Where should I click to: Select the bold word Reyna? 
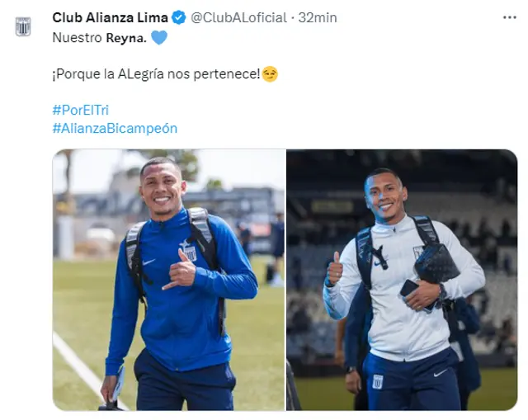(126, 38)
